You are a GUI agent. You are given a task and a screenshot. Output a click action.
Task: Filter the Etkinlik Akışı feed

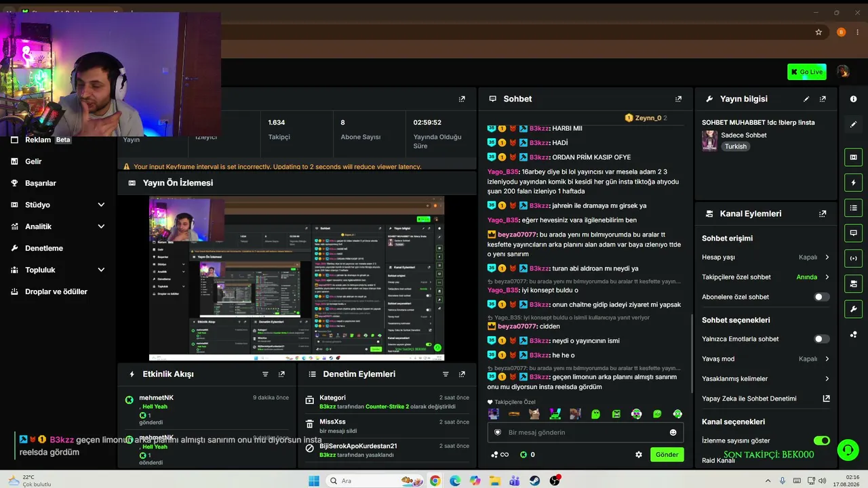[x=265, y=374]
